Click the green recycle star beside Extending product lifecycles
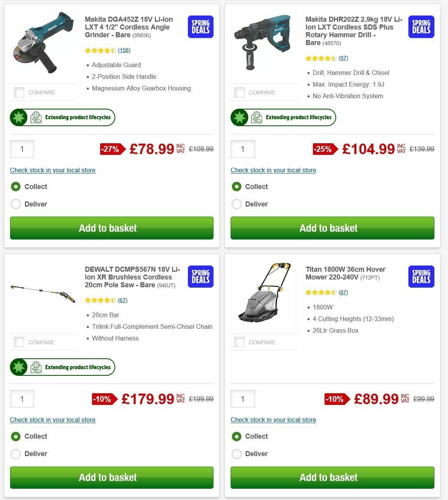This screenshot has width=448, height=500. point(19,117)
